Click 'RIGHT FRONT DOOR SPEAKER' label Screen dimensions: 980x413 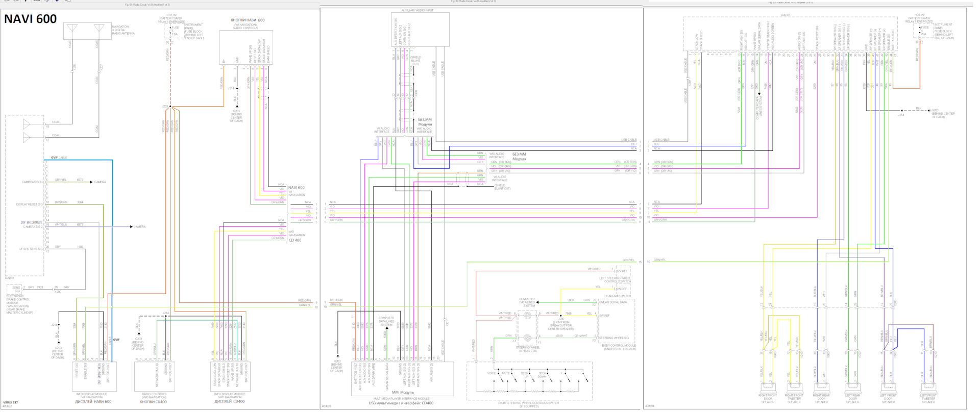tap(768, 399)
